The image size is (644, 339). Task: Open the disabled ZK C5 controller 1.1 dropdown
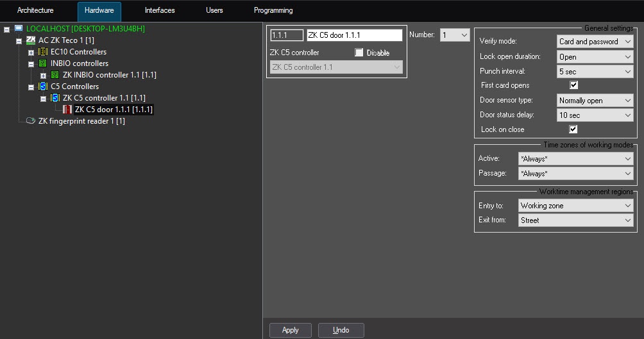[336, 67]
